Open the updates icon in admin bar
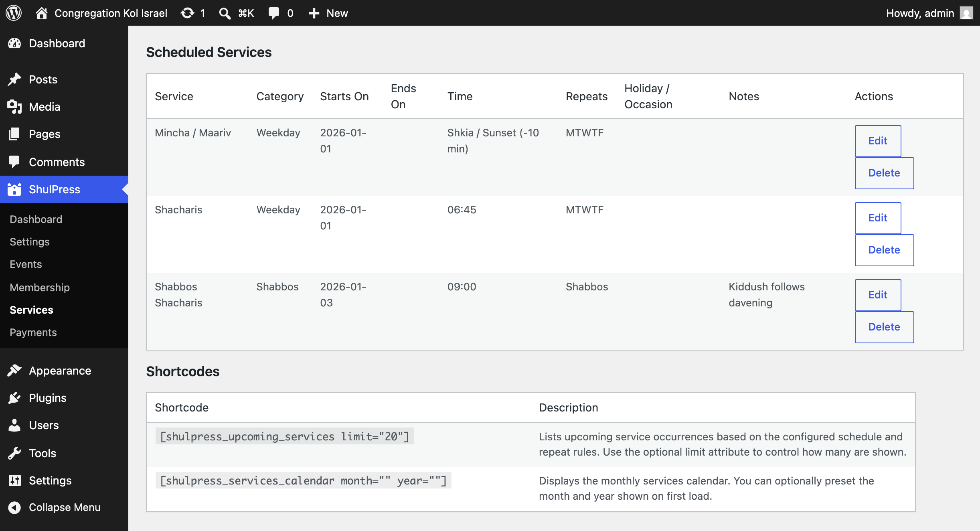The width and height of the screenshot is (980, 531). pyautogui.click(x=187, y=13)
